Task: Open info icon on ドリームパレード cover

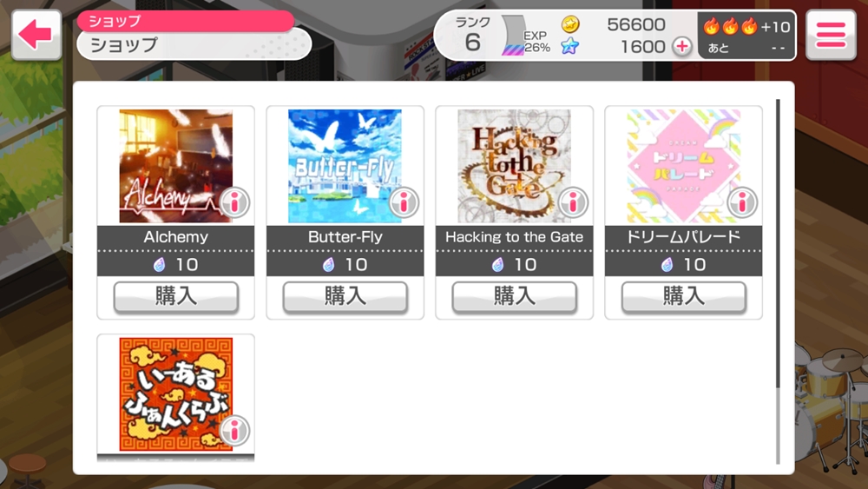Action: (x=743, y=202)
